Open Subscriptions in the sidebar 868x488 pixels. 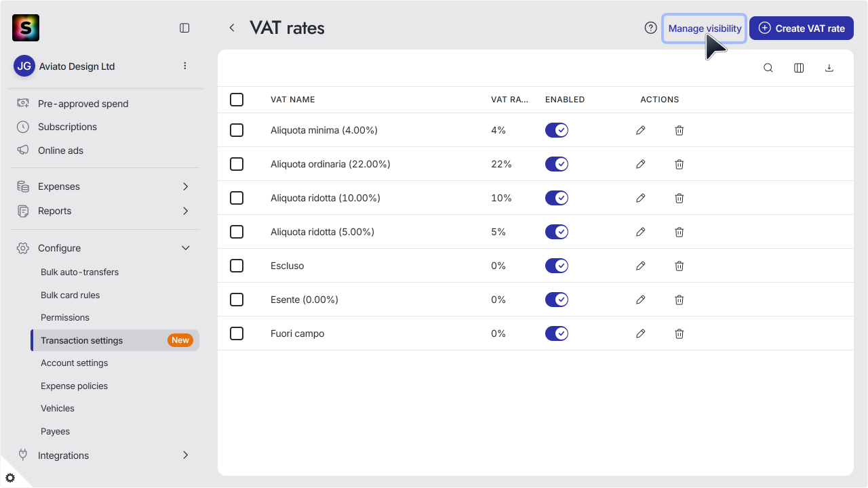(x=67, y=127)
